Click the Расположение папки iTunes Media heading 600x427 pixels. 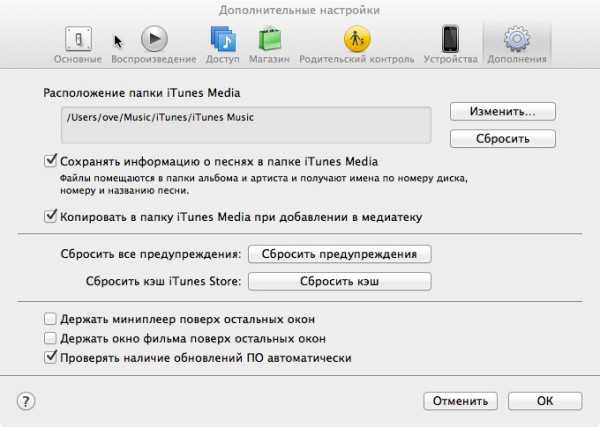point(142,93)
